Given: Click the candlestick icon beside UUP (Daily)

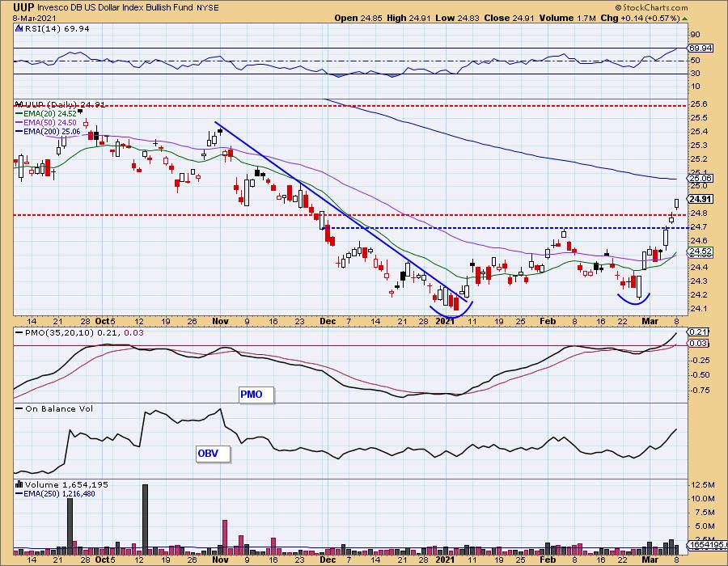Looking at the screenshot, I should coord(19,104).
